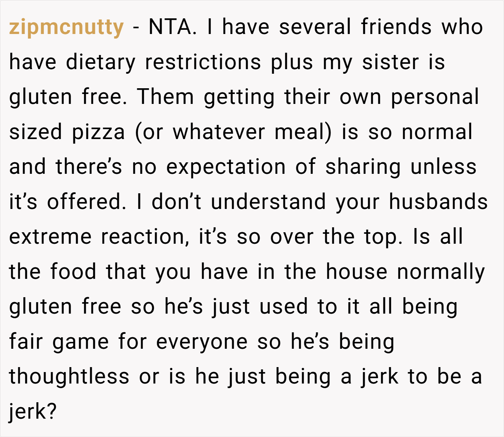This screenshot has width=504, height=437.
Task: Click the final word 'jerk?'
Action: point(33,412)
